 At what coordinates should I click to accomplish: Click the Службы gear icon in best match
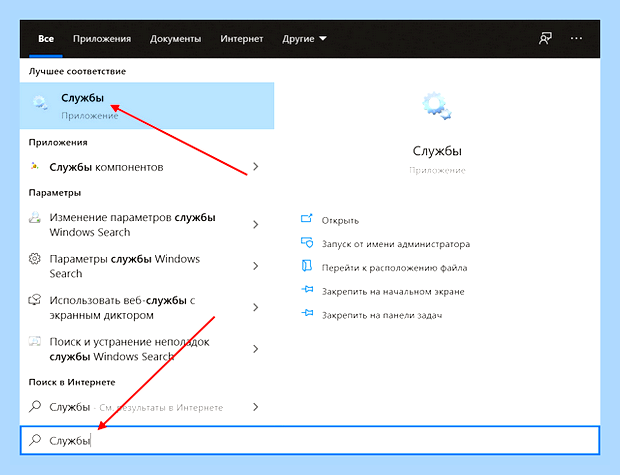[40, 102]
